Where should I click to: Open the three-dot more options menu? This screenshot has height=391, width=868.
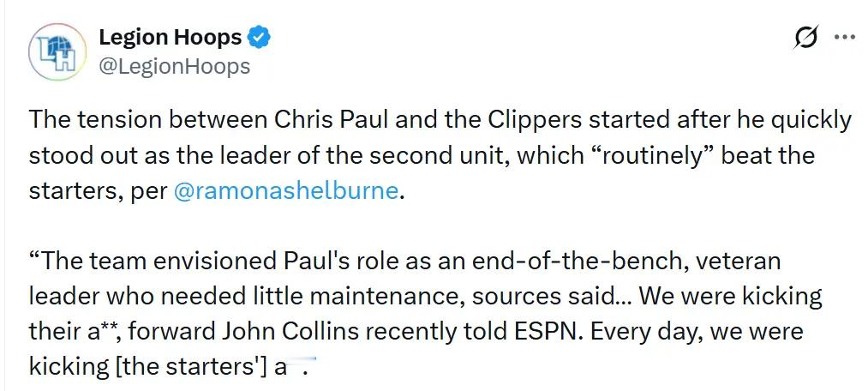coord(845,39)
